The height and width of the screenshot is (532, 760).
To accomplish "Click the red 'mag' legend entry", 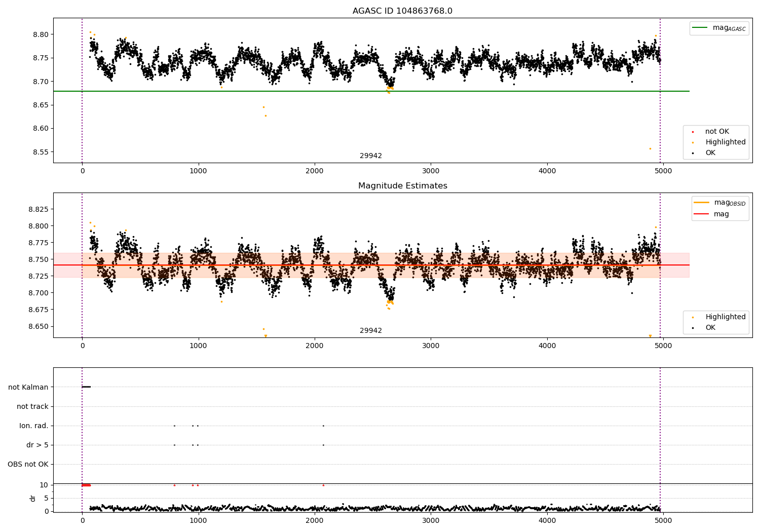I will 712,214.
